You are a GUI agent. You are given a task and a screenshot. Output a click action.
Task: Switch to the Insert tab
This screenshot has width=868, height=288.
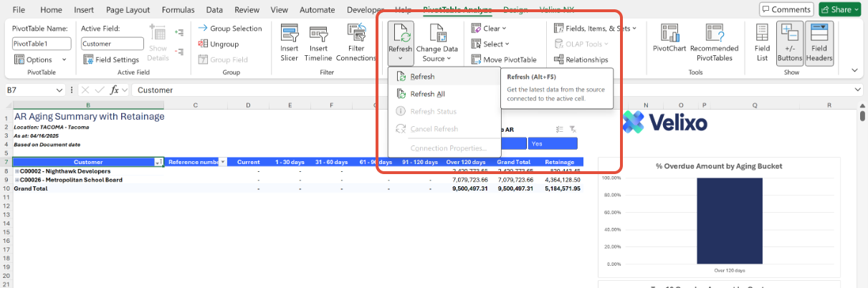click(x=85, y=10)
